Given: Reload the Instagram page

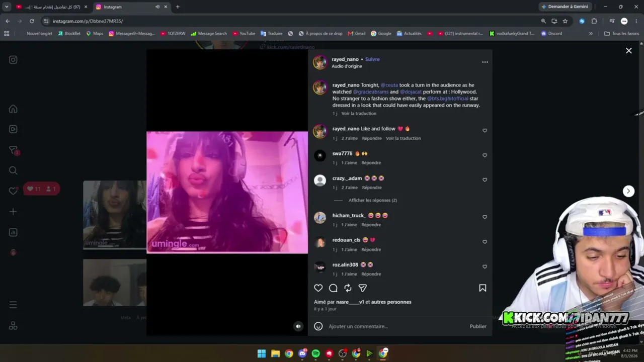Looking at the screenshot, I should tap(32, 21).
